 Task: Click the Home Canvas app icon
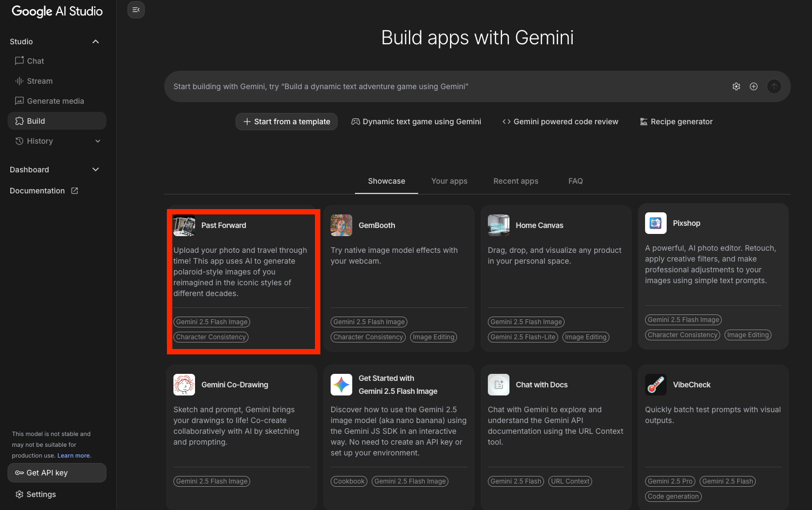point(499,225)
